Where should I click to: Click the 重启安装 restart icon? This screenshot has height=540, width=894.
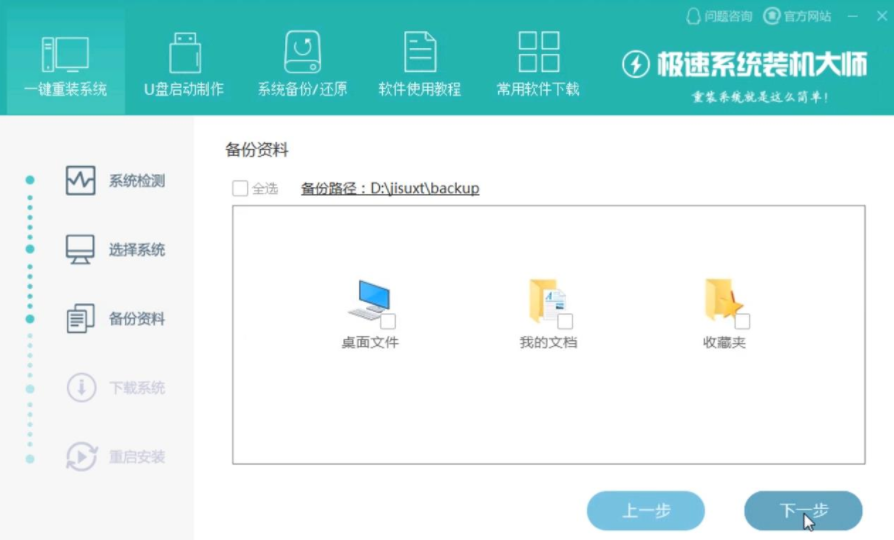tap(80, 457)
